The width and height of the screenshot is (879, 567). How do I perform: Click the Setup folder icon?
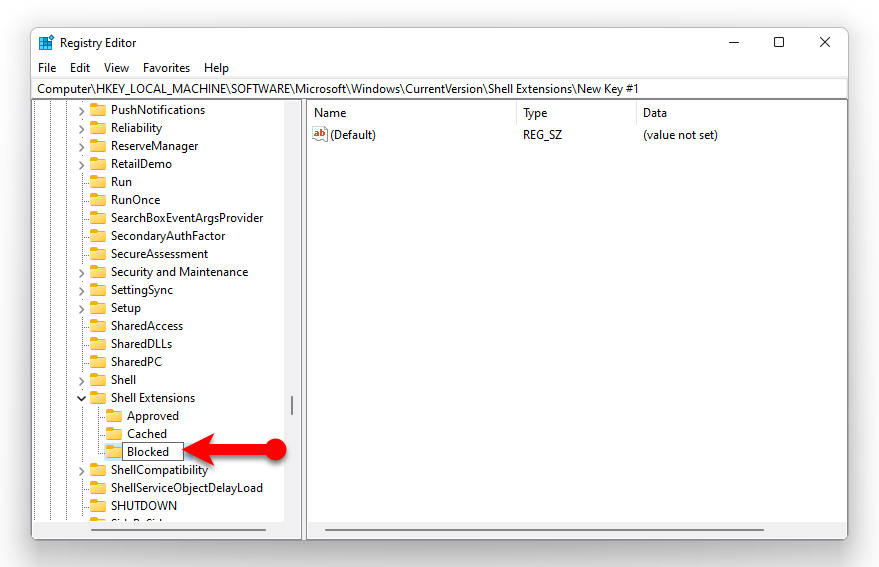98,307
